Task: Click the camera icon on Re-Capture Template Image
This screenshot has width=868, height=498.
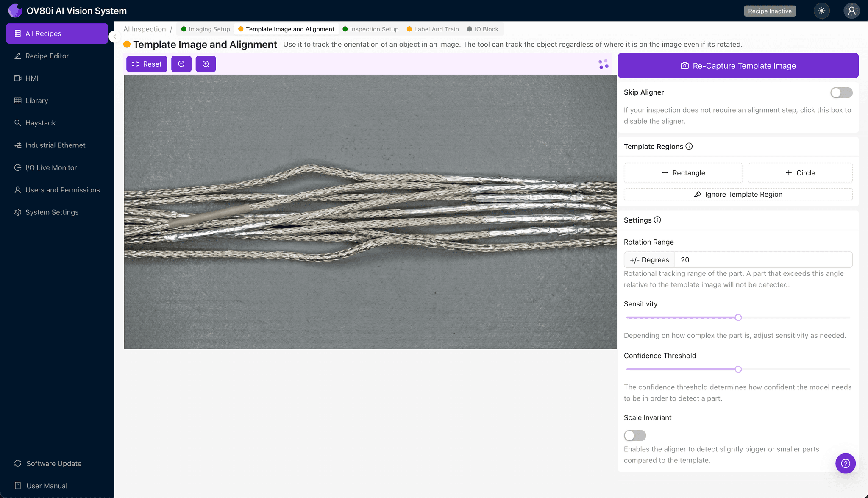Action: pos(684,66)
